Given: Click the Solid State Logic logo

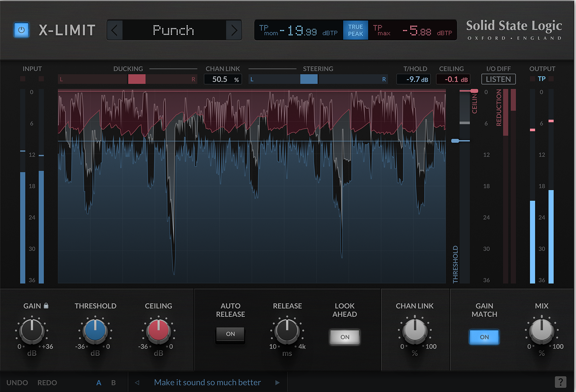Looking at the screenshot, I should 514,30.
